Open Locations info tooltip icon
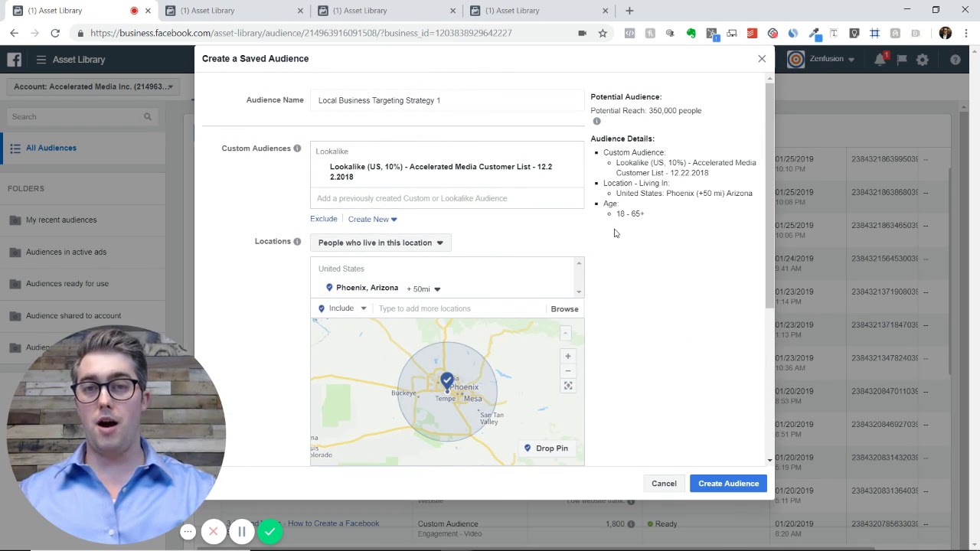The image size is (980, 551). [297, 242]
